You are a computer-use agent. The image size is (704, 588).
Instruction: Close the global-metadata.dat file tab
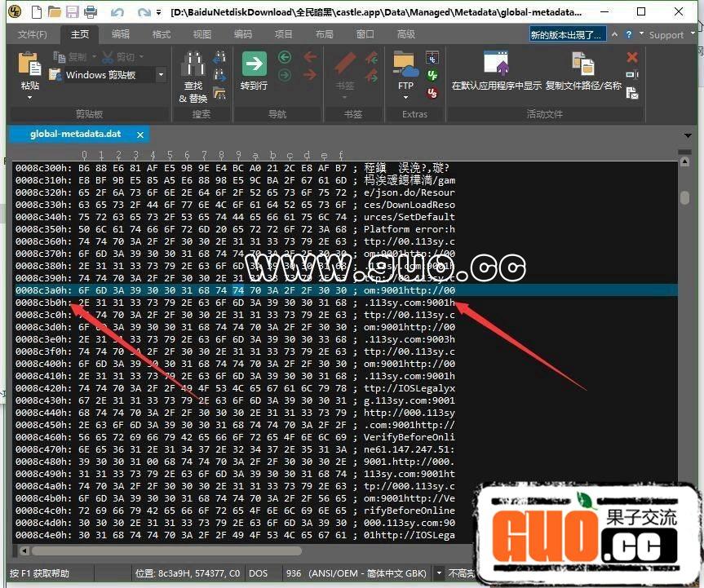coord(140,135)
